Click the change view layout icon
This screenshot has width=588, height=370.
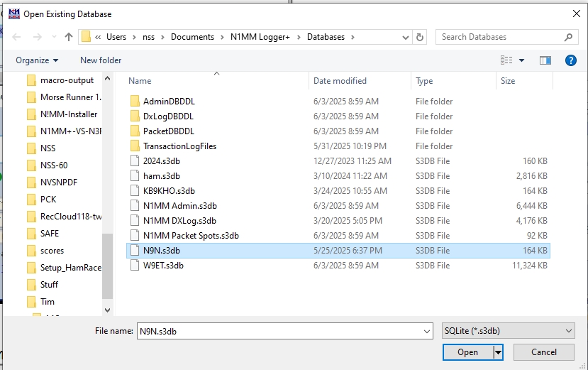(x=506, y=60)
